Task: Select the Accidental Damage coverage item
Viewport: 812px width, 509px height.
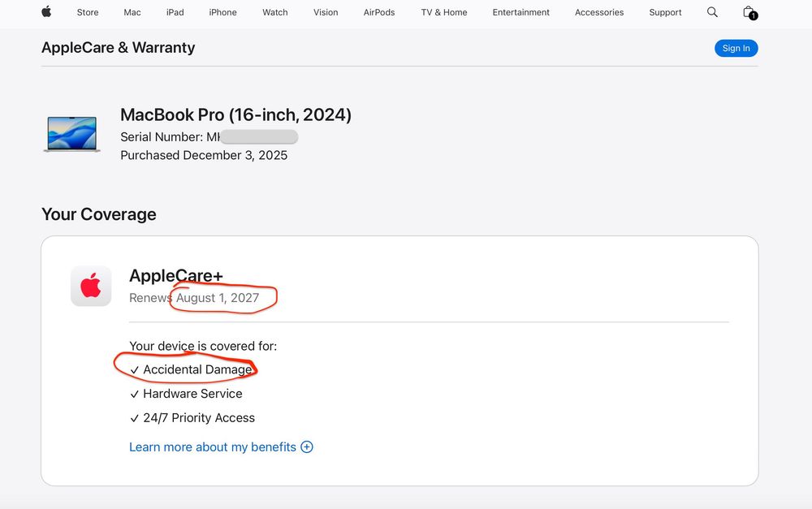Action: (191, 369)
